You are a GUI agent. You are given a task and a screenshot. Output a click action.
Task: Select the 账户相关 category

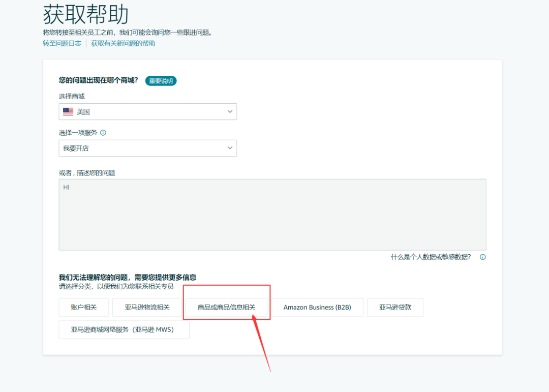click(83, 307)
